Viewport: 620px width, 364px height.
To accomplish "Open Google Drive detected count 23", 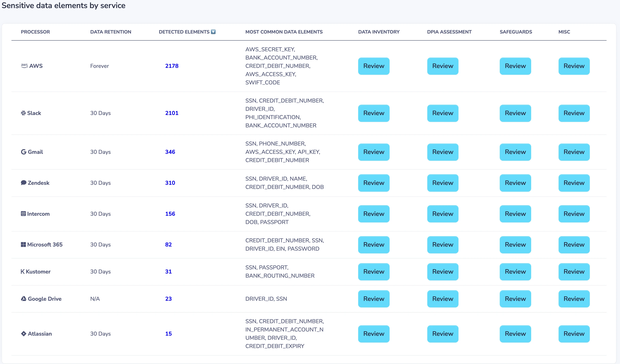I will tap(168, 299).
